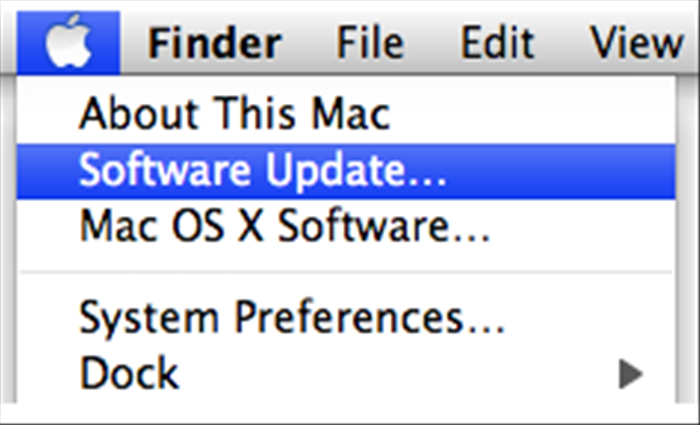Image resolution: width=700 pixels, height=425 pixels.
Task: Click the Apple logo icon
Action: point(69,41)
